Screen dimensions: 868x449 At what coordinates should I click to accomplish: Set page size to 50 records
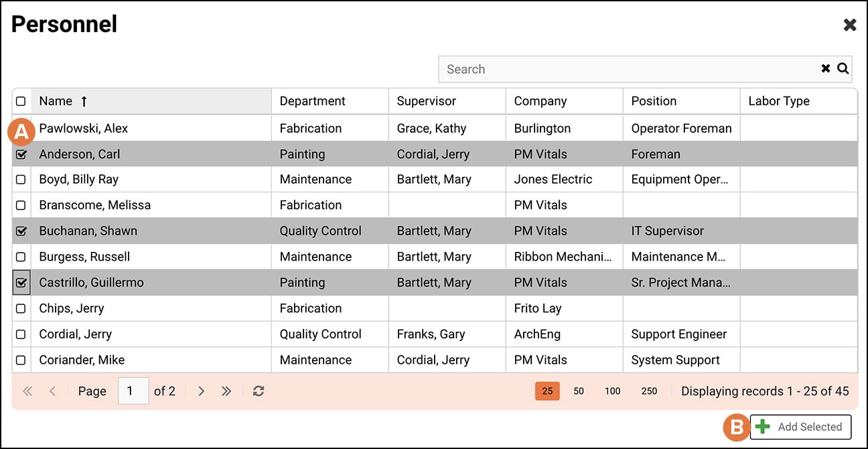tap(578, 391)
